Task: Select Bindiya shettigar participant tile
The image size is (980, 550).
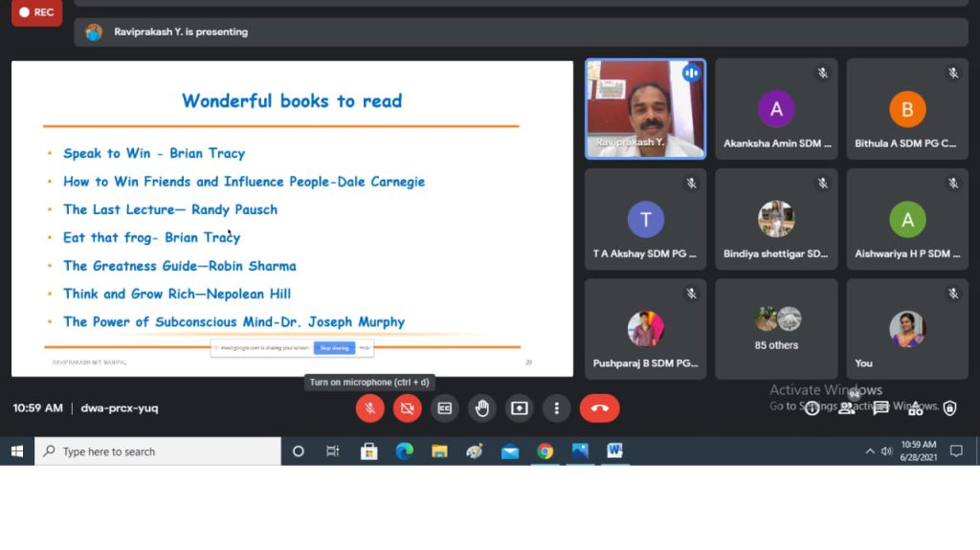Action: 776,219
